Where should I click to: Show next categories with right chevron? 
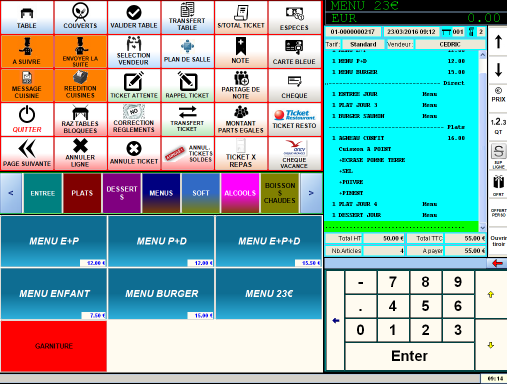click(x=311, y=193)
